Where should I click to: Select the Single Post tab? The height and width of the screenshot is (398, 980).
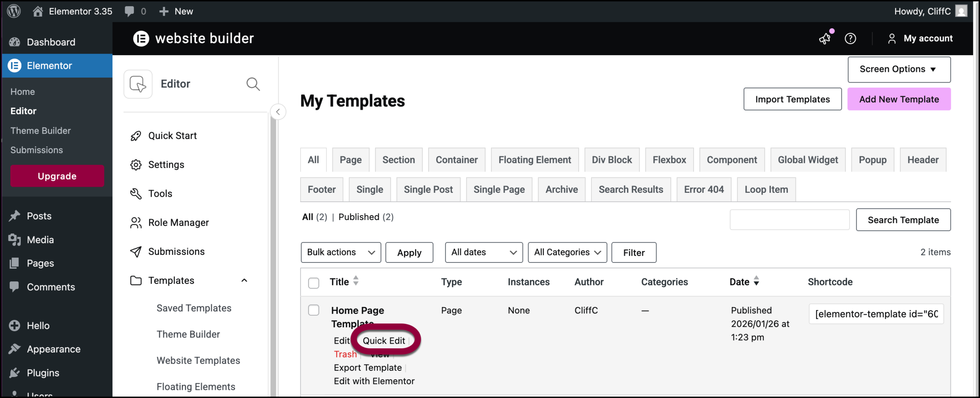pos(428,189)
